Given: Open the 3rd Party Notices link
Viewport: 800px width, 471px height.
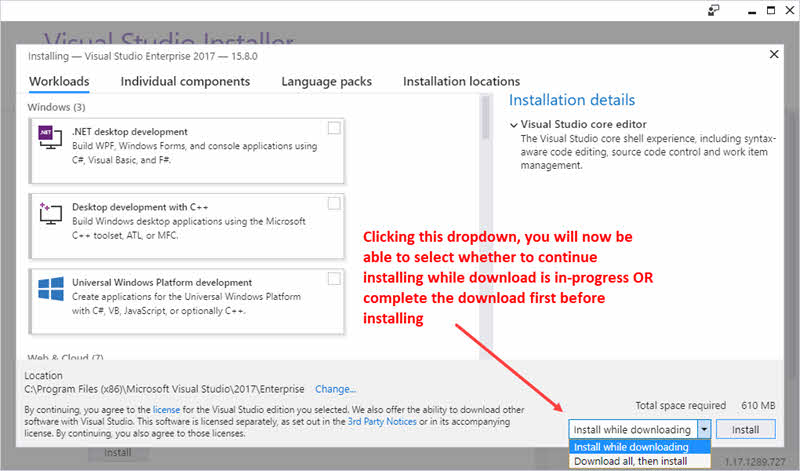Looking at the screenshot, I should (x=382, y=422).
